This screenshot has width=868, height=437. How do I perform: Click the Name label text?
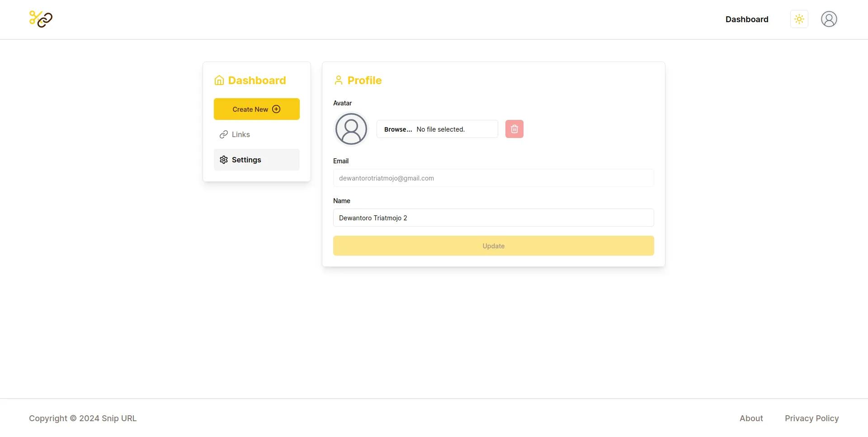click(x=342, y=201)
